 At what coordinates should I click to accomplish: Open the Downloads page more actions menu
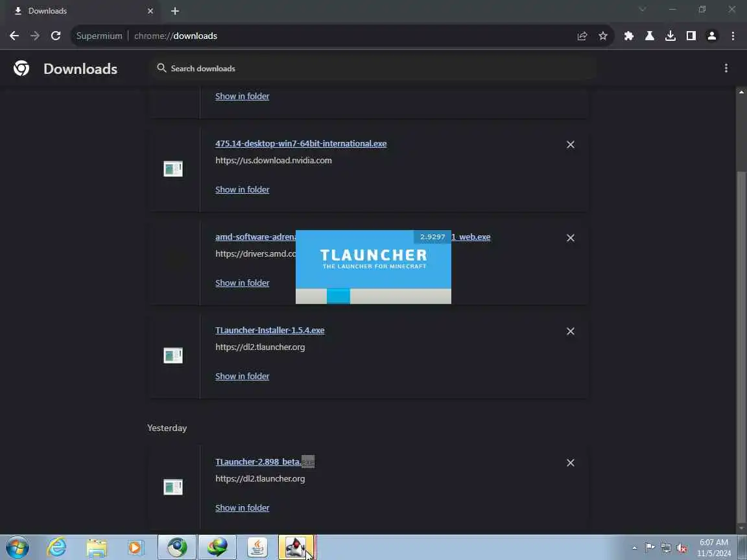(x=726, y=68)
